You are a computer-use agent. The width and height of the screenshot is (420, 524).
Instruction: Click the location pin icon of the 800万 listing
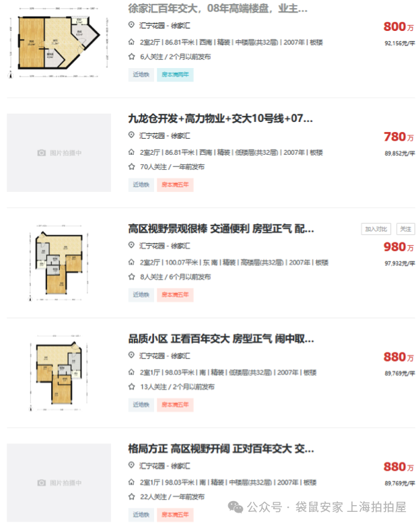coord(131,25)
